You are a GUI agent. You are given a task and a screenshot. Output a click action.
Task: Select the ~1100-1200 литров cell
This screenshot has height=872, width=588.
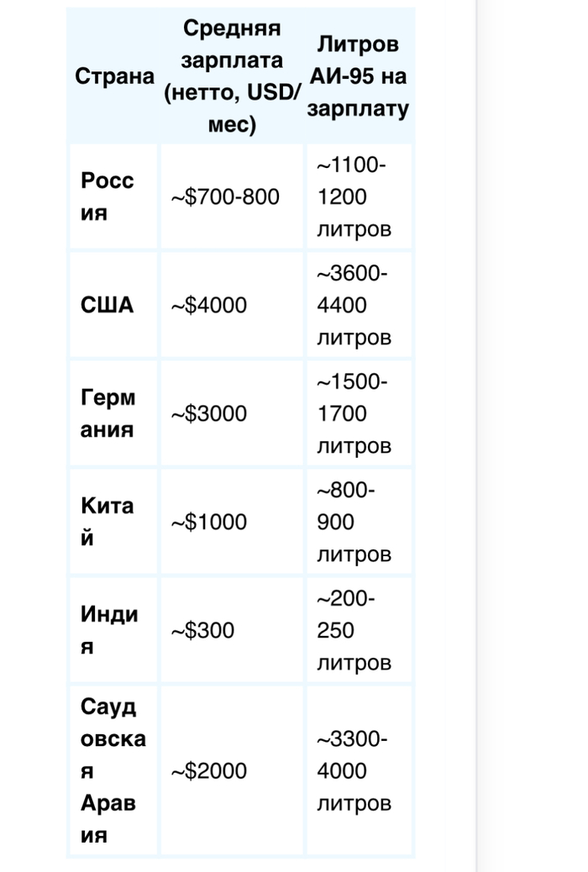point(354,197)
